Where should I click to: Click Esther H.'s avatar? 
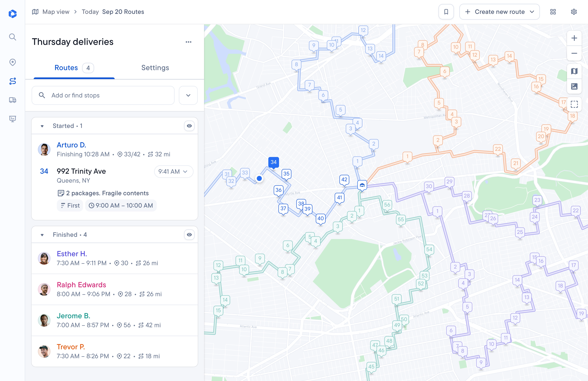[x=44, y=258]
